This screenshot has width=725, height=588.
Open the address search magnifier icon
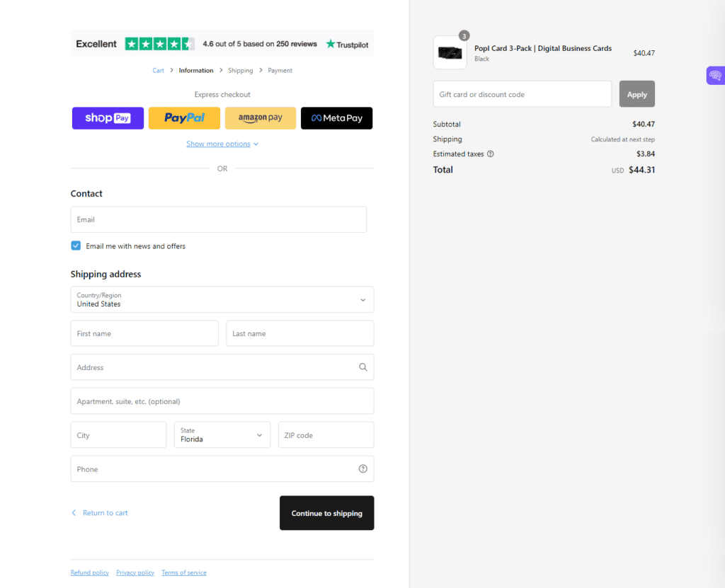[362, 367]
